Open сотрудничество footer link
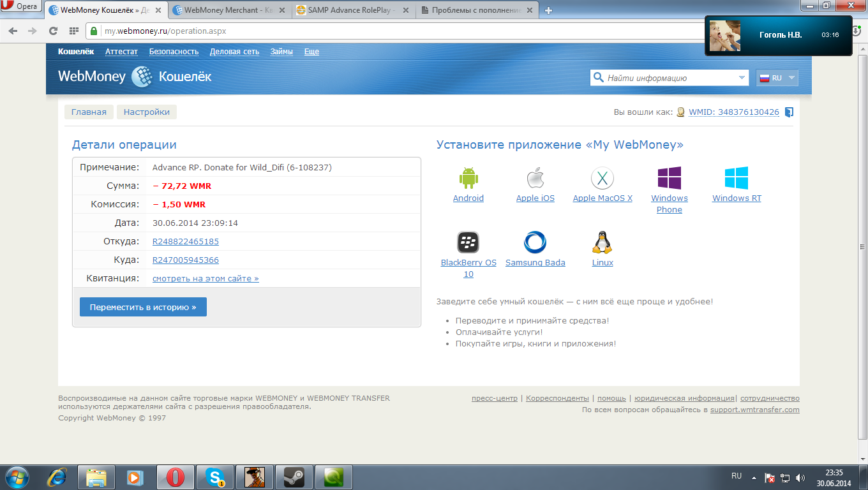The image size is (868, 490). point(770,398)
